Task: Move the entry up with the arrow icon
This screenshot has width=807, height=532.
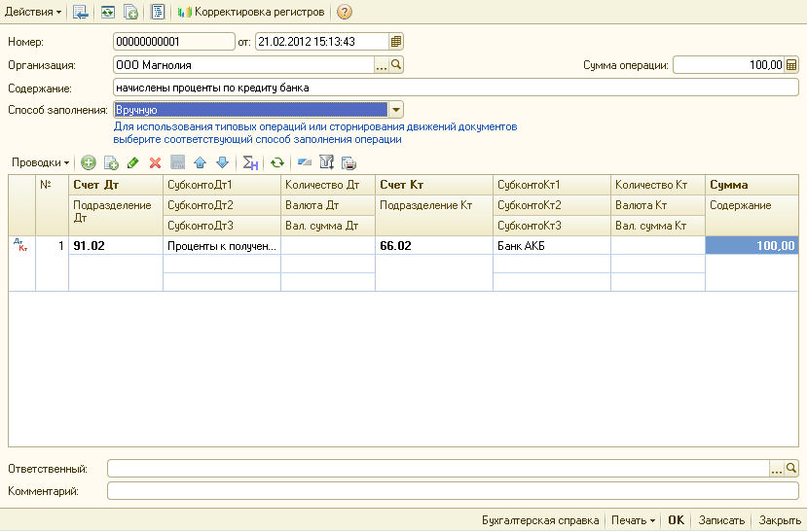Action: (x=200, y=163)
